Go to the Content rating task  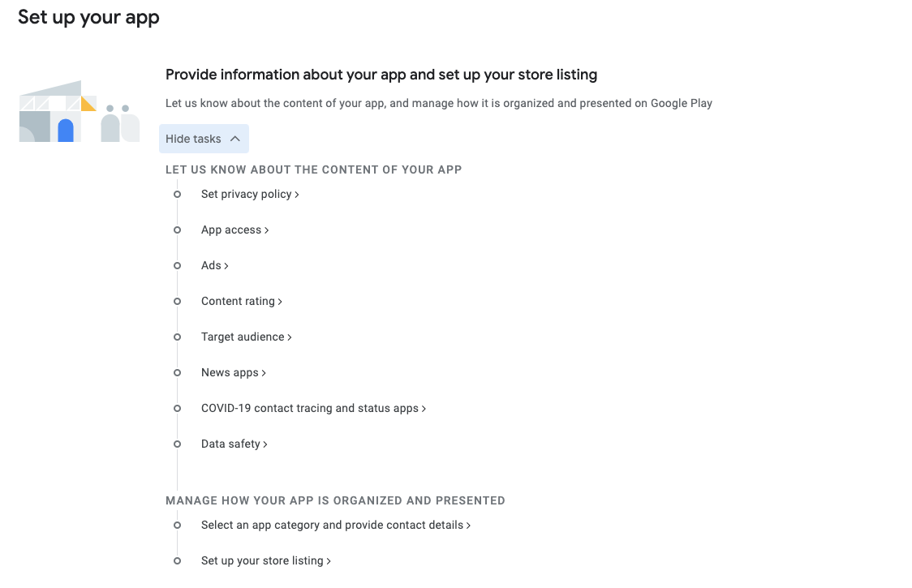coord(241,302)
